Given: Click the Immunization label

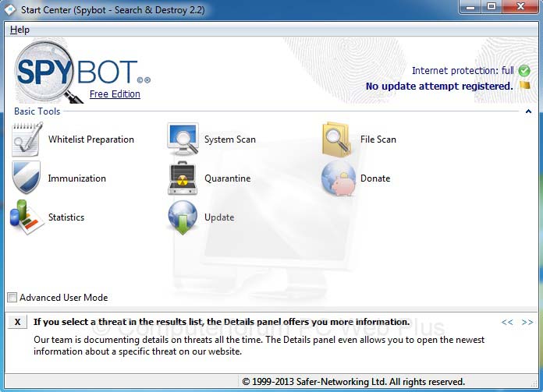Looking at the screenshot, I should pos(77,178).
